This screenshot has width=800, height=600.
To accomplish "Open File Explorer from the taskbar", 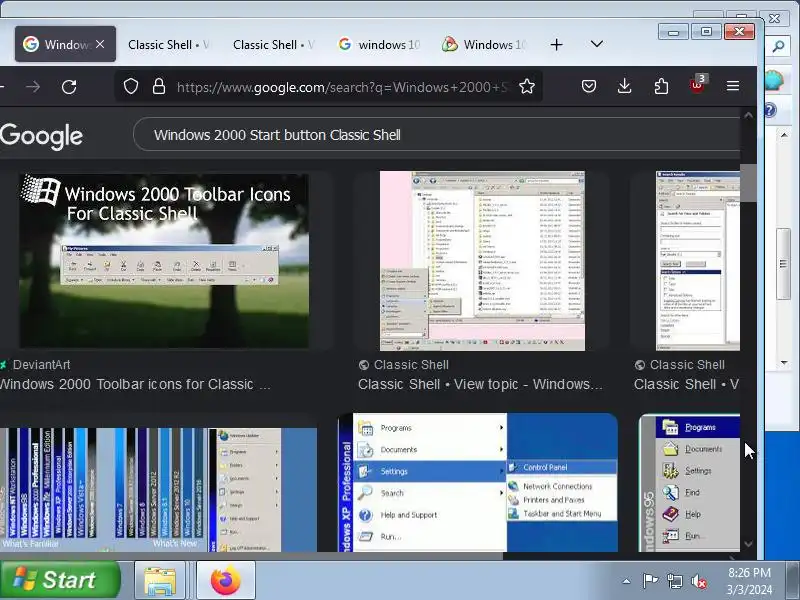I will point(160,580).
